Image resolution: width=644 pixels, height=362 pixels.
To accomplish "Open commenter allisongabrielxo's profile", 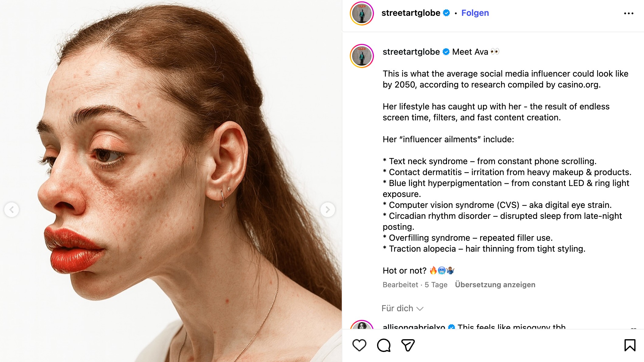I will pos(414,326).
